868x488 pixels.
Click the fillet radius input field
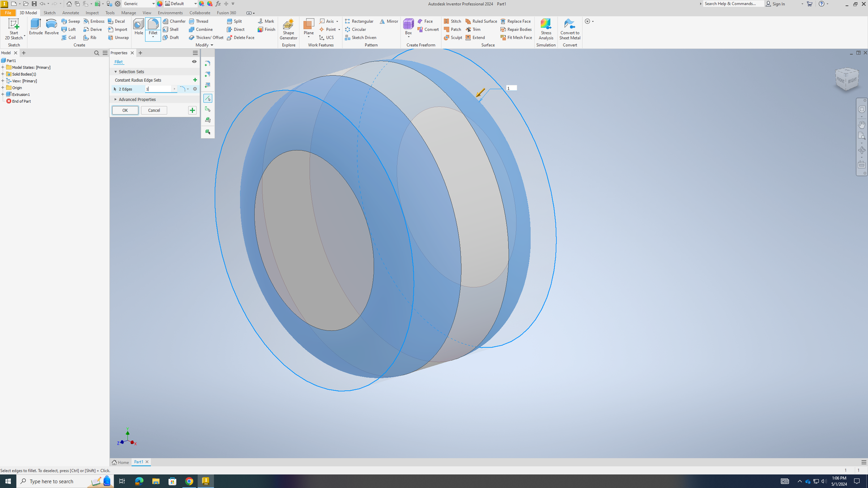(159, 89)
